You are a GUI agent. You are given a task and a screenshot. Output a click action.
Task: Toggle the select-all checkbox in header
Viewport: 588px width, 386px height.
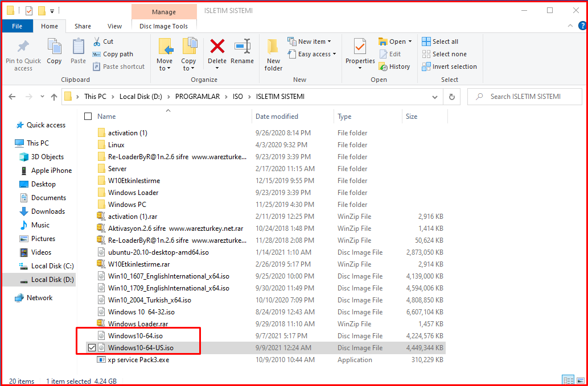click(x=88, y=117)
